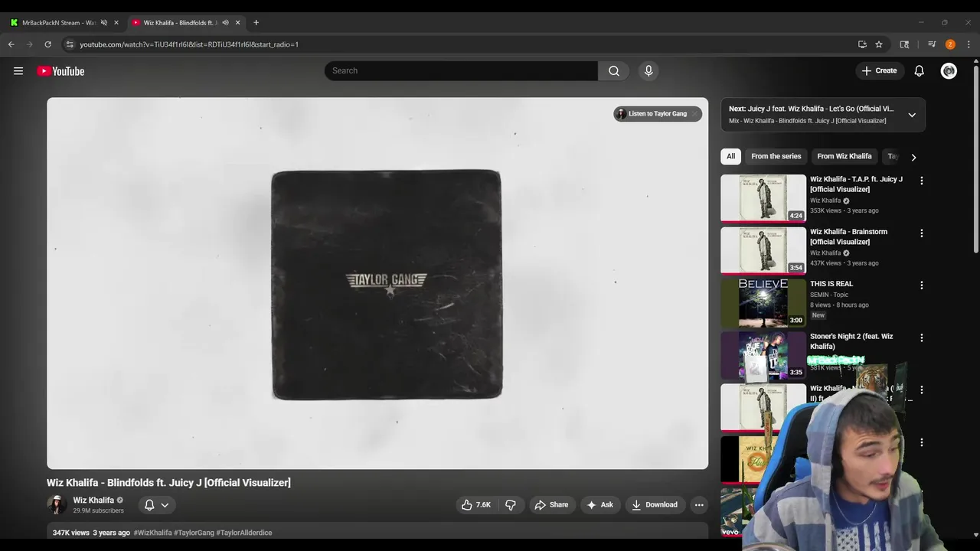
Task: Open notification preference dropdown arrow
Action: 165,505
